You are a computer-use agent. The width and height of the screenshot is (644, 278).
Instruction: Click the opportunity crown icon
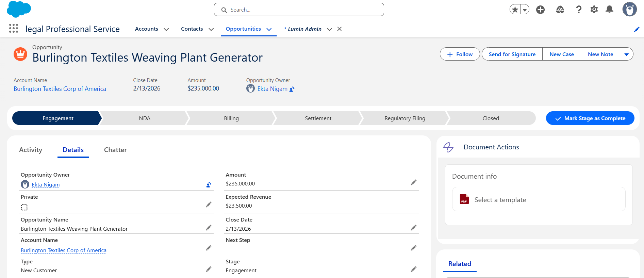(20, 54)
